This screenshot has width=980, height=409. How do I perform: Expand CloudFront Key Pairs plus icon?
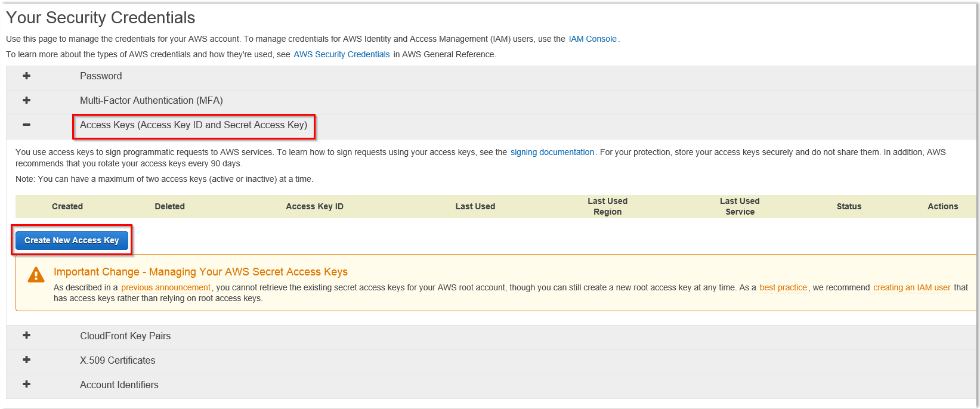pyautogui.click(x=26, y=335)
